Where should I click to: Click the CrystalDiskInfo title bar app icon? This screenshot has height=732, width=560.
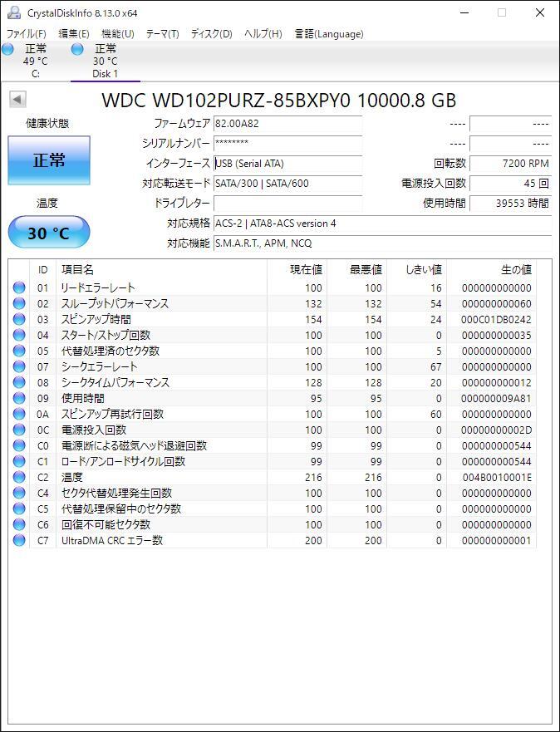pyautogui.click(x=14, y=12)
